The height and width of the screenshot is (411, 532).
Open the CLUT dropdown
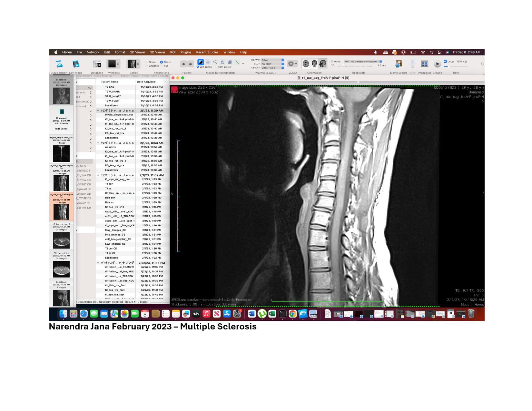point(272,64)
